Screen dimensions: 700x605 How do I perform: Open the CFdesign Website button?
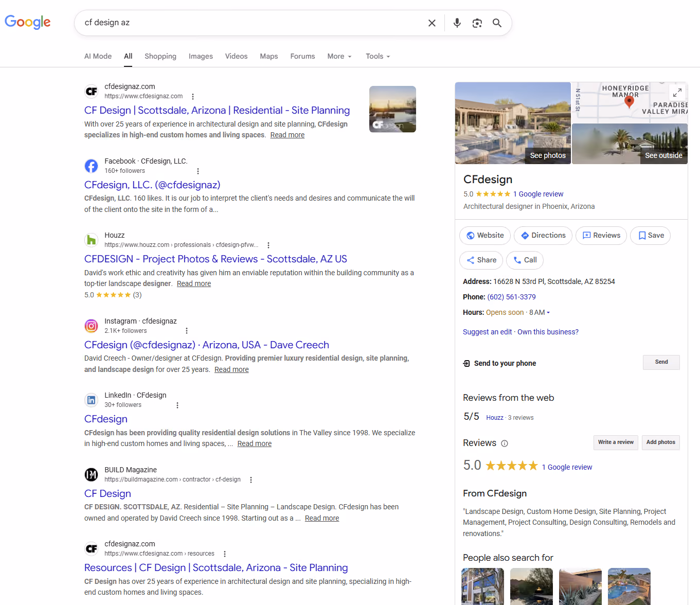[x=485, y=236]
